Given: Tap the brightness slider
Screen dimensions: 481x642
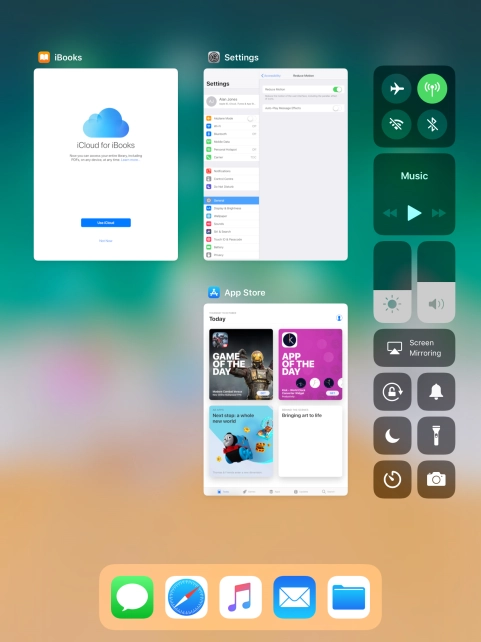Looking at the screenshot, I should pos(392,282).
